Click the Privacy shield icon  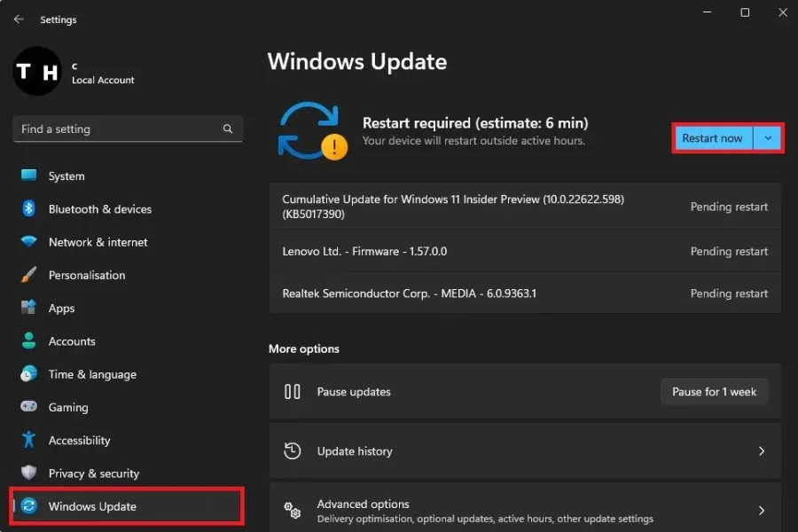pos(28,473)
